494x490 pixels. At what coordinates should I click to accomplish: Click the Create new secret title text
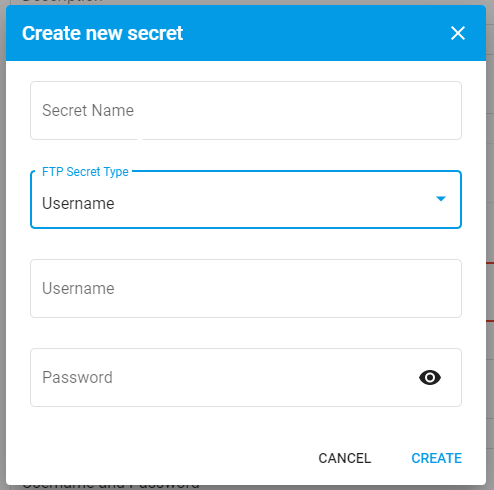coord(102,33)
